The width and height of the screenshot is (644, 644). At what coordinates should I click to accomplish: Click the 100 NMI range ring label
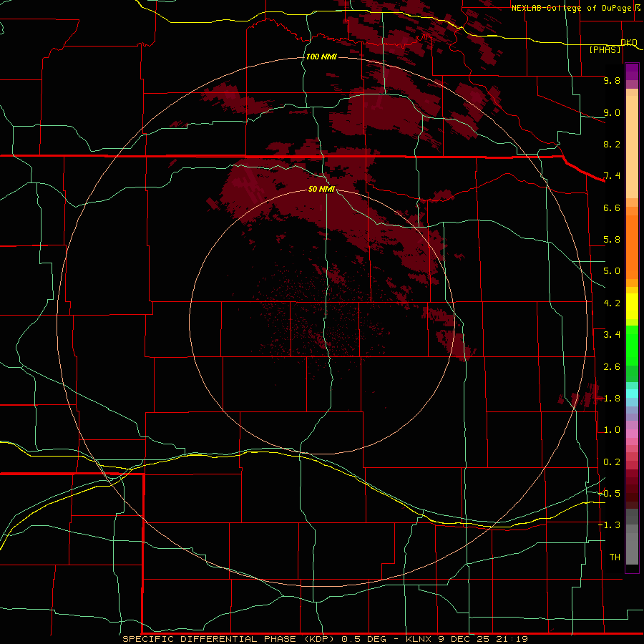click(321, 57)
